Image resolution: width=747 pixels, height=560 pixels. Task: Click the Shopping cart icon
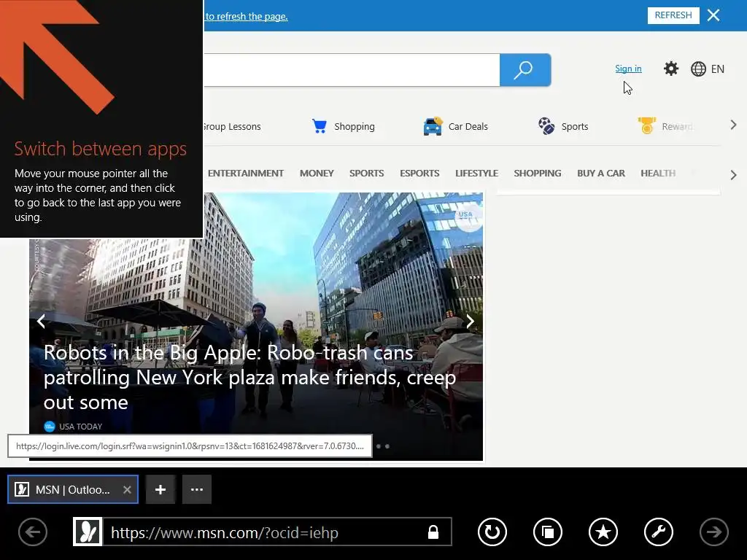(320, 126)
